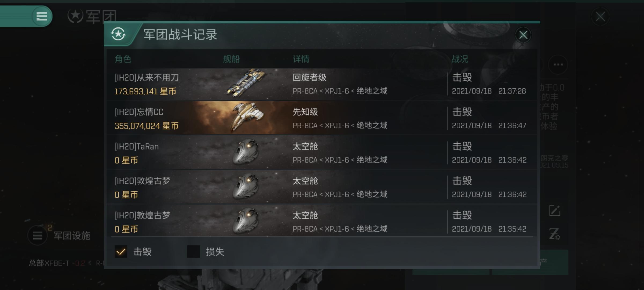Image resolution: width=644 pixels, height=290 pixels.
Task: Click the Z gear settings icon
Action: (554, 234)
